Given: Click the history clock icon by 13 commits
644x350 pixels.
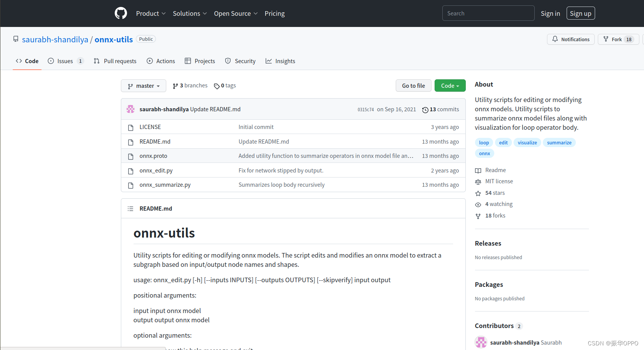Looking at the screenshot, I should 425,110.
